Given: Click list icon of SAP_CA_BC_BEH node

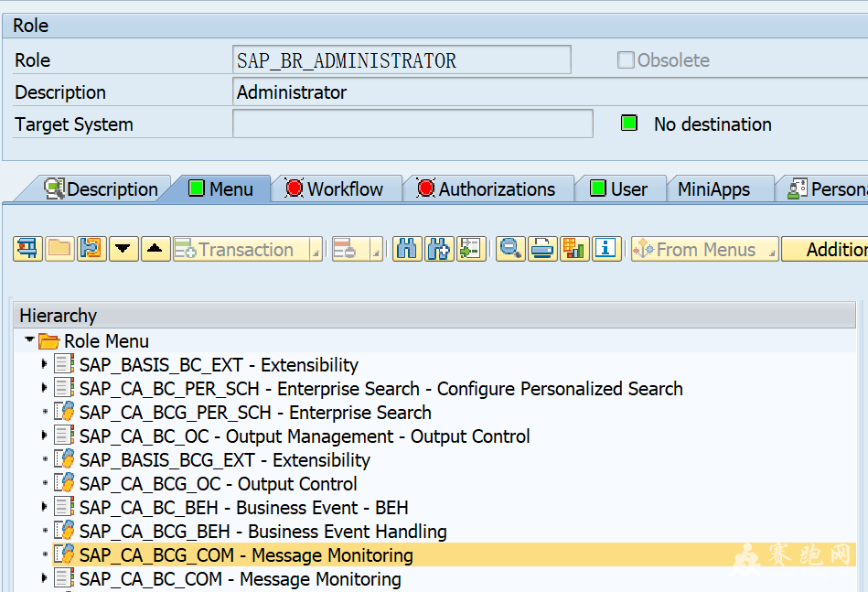Looking at the screenshot, I should (x=64, y=507).
